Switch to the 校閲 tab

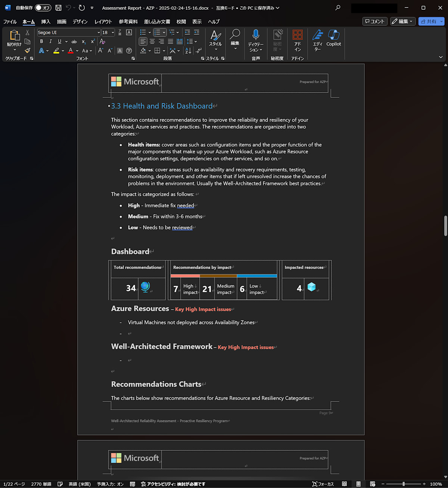[x=181, y=22]
